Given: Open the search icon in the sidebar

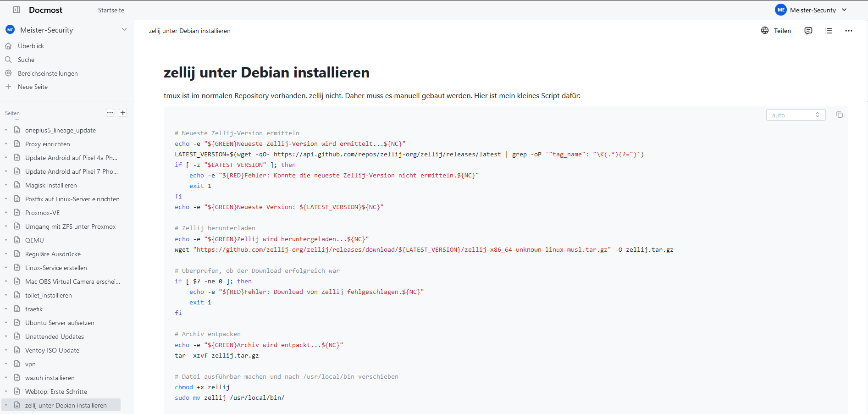Looking at the screenshot, I should click(x=8, y=60).
